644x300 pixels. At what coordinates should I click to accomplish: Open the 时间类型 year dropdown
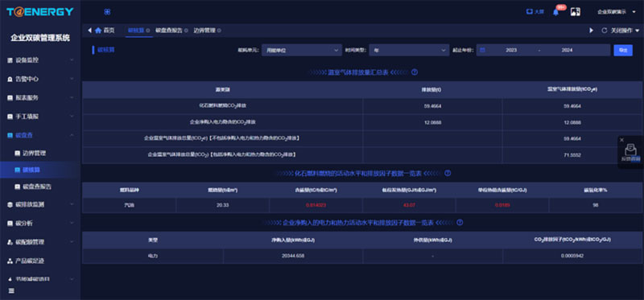409,50
